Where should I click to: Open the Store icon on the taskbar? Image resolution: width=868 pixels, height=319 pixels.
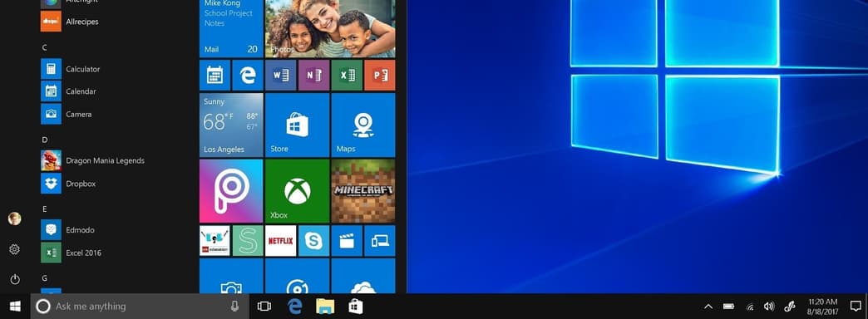[355, 307]
